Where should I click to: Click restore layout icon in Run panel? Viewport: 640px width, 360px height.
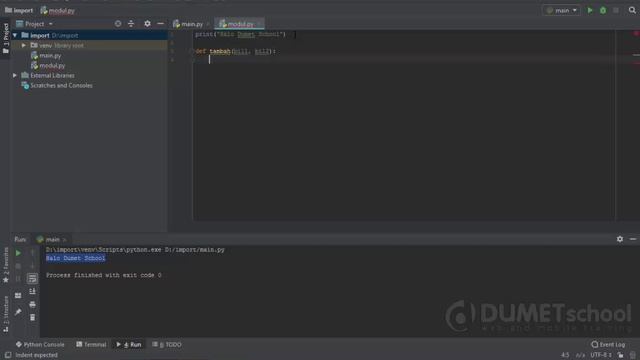pos(18,295)
